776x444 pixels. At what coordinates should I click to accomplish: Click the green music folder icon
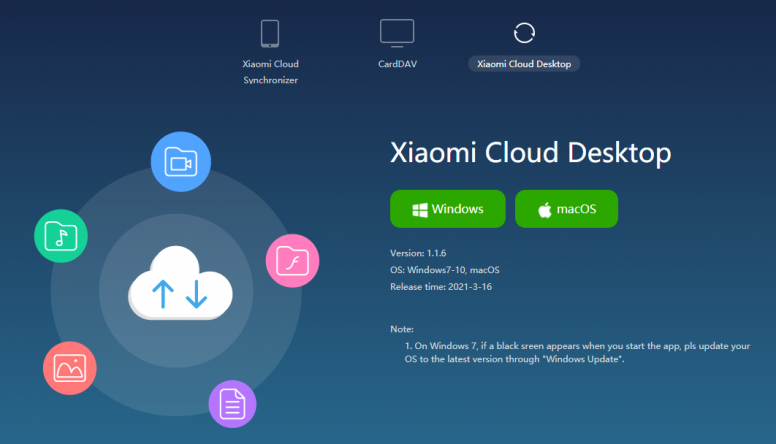point(61,236)
